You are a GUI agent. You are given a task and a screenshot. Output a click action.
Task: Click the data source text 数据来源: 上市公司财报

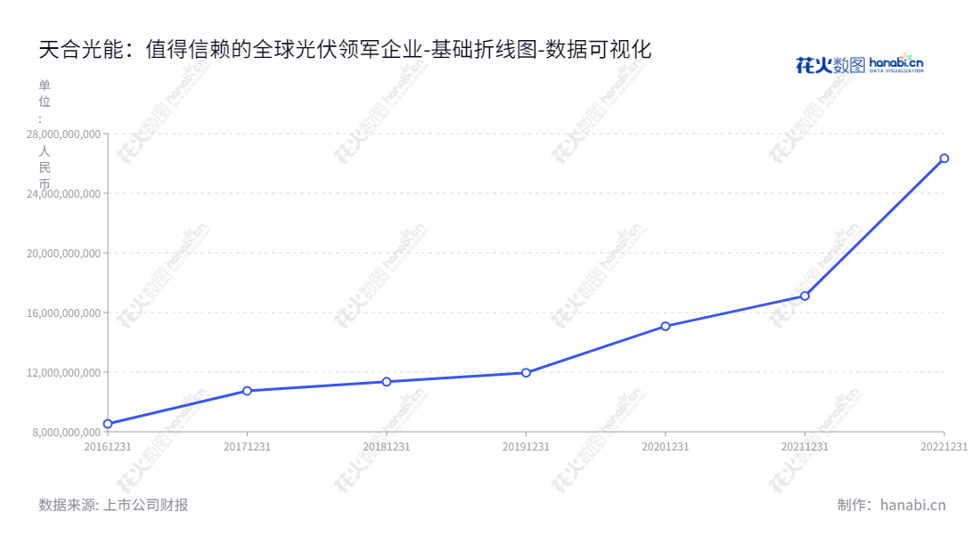pyautogui.click(x=113, y=505)
